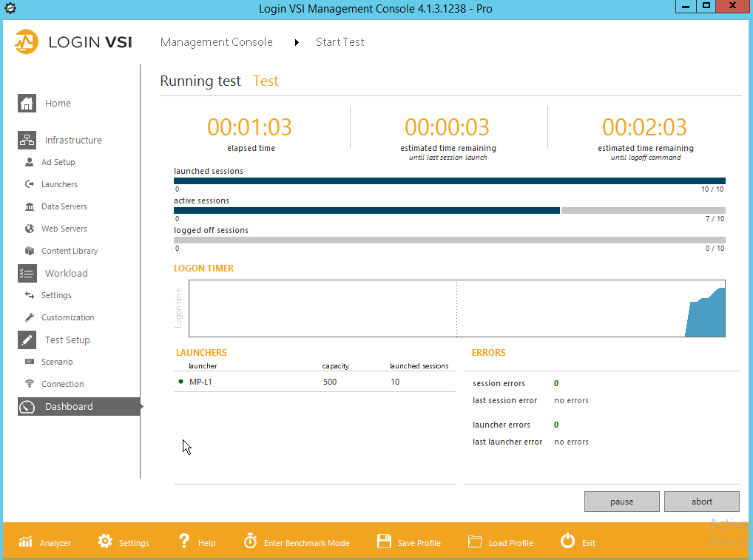Viewport: 753px width, 560px height.
Task: Click the 00:02:03 logoff remaining timer
Action: coord(644,127)
